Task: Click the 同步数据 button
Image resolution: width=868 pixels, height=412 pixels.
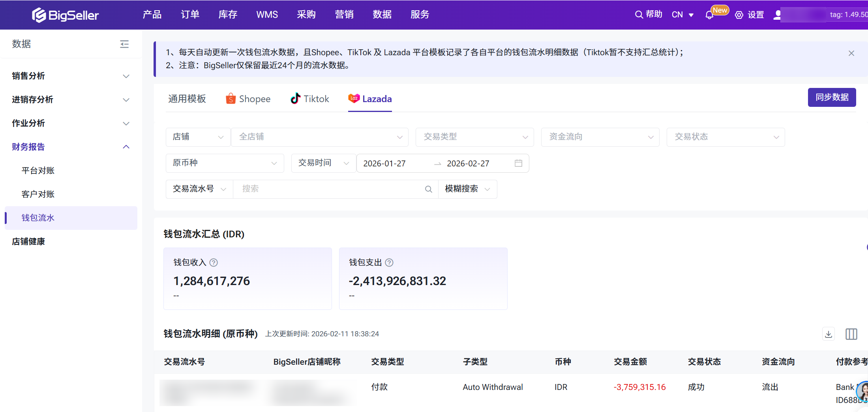Action: tap(832, 97)
